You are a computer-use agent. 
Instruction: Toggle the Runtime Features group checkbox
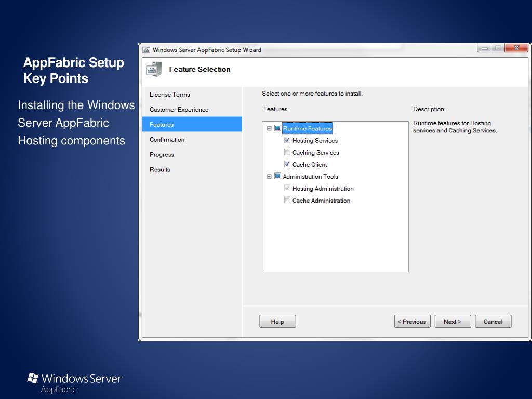(x=277, y=128)
